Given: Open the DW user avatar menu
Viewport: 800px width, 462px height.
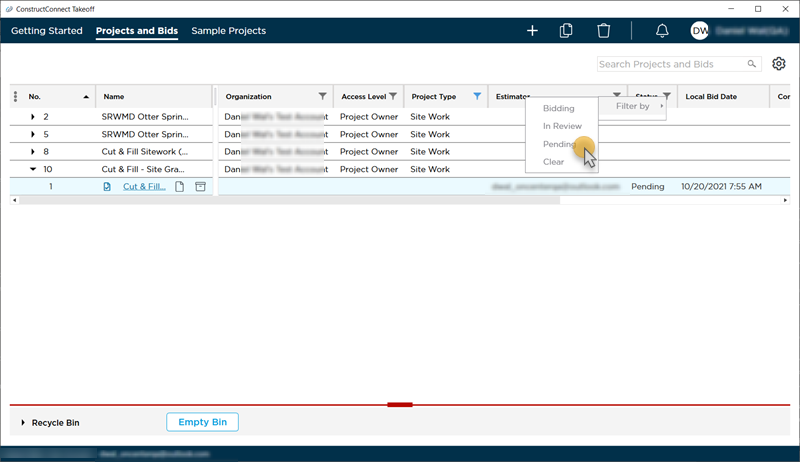Looking at the screenshot, I should click(699, 31).
